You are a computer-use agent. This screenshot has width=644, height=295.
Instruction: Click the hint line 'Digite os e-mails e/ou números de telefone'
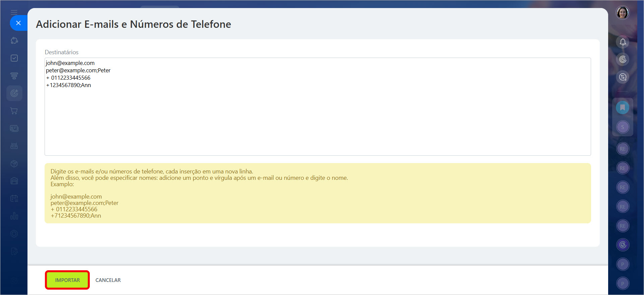[152, 171]
